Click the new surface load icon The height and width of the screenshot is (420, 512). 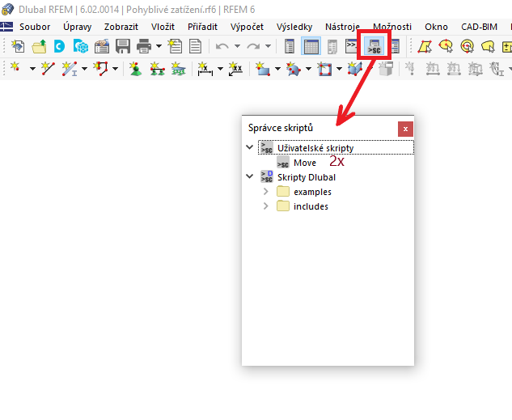(475, 69)
